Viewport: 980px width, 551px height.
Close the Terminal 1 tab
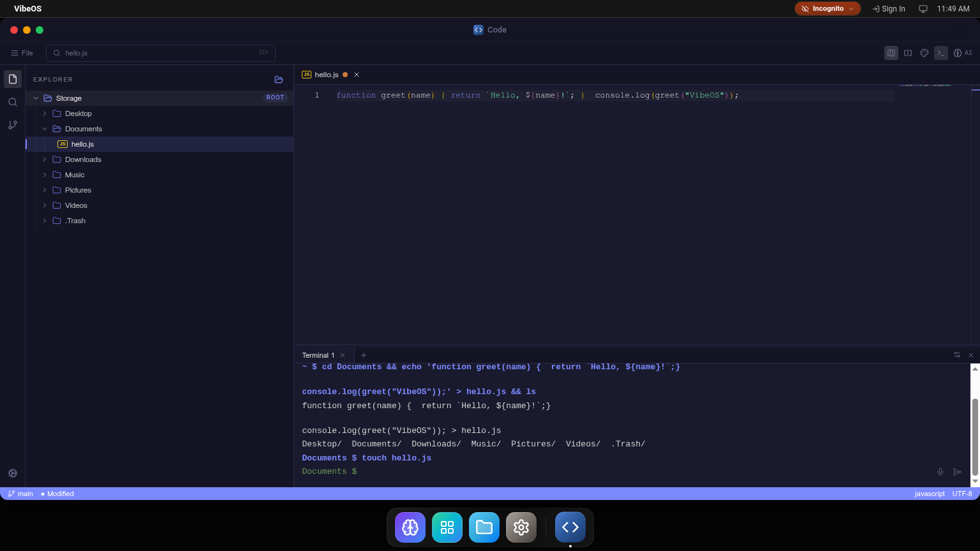343,355
